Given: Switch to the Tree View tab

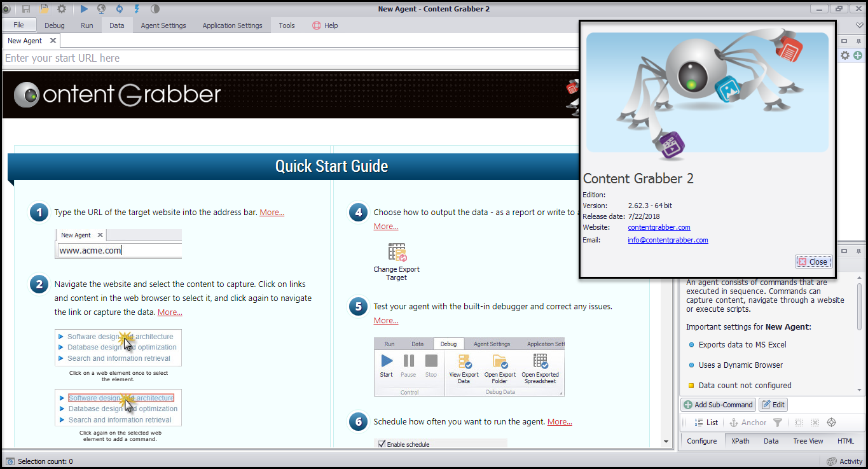Looking at the screenshot, I should click(x=808, y=441).
